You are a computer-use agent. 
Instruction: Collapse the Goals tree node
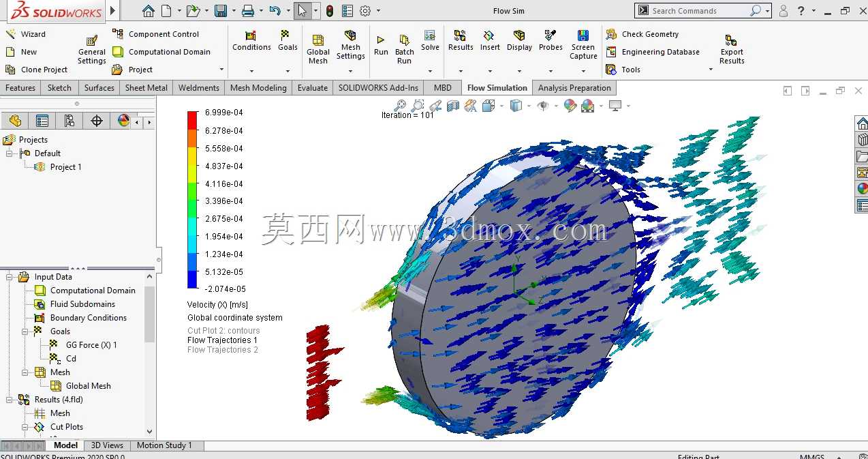click(26, 331)
